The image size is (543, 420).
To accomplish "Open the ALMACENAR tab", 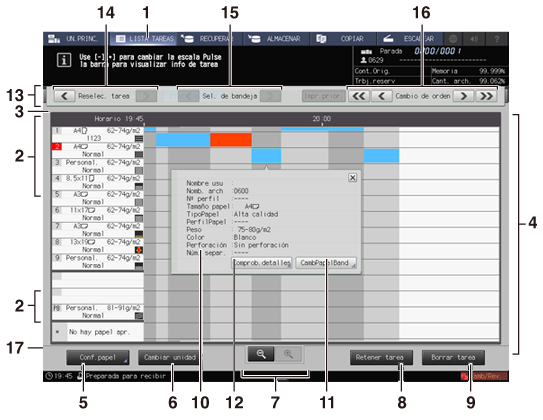I will point(277,39).
